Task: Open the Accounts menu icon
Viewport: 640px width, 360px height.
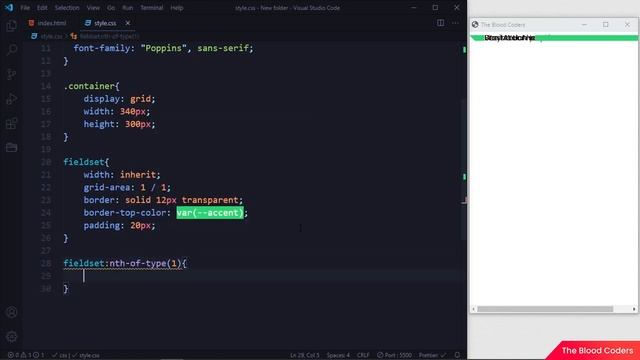Action: 11,312
